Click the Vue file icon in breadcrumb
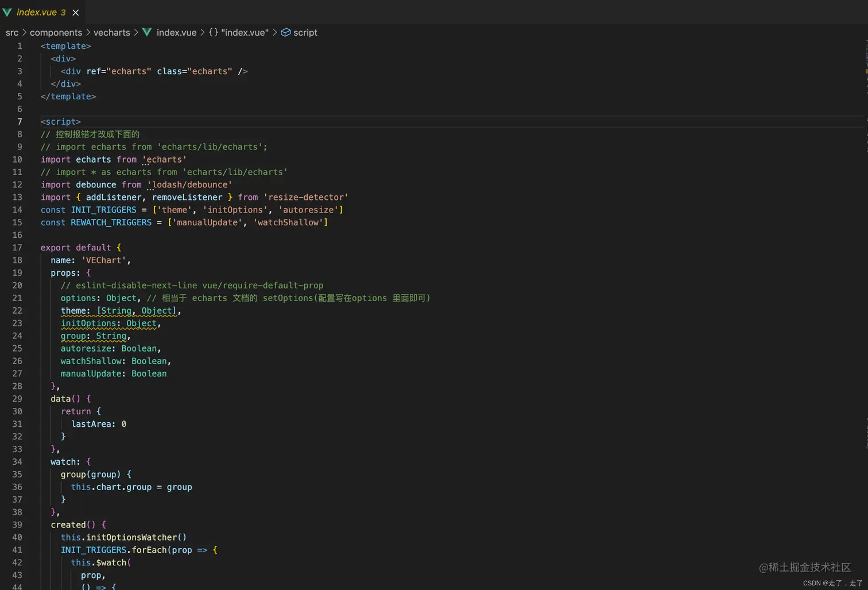Viewport: 868px width, 590px height. pyautogui.click(x=147, y=32)
